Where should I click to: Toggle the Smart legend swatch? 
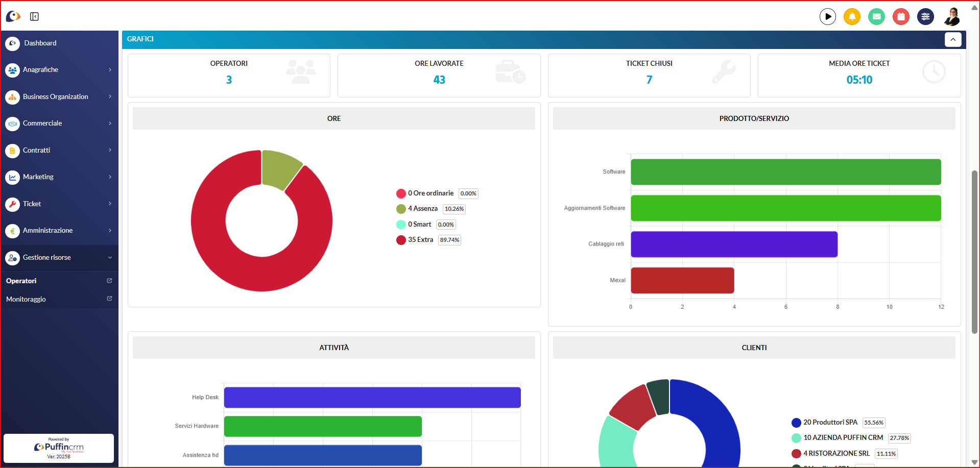401,225
